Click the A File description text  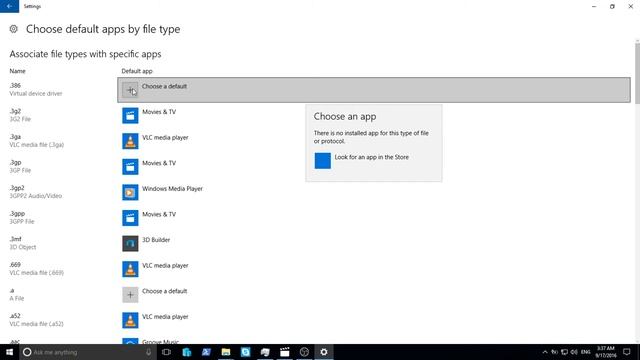tap(17, 298)
